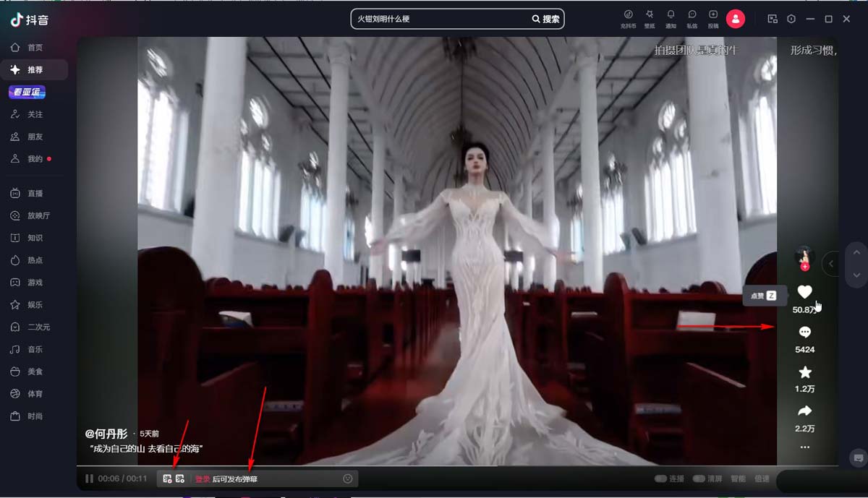The width and height of the screenshot is (868, 498).
Task: Toggle the 连播 autoplay switch
Action: [x=661, y=478]
